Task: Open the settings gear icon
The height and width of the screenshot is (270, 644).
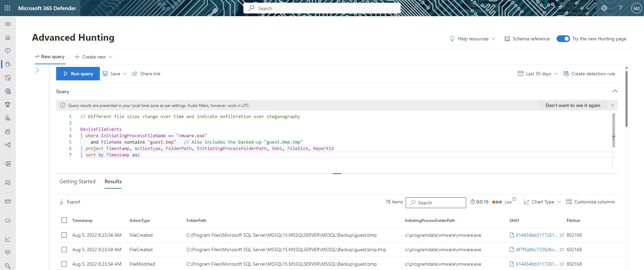Action: click(604, 8)
